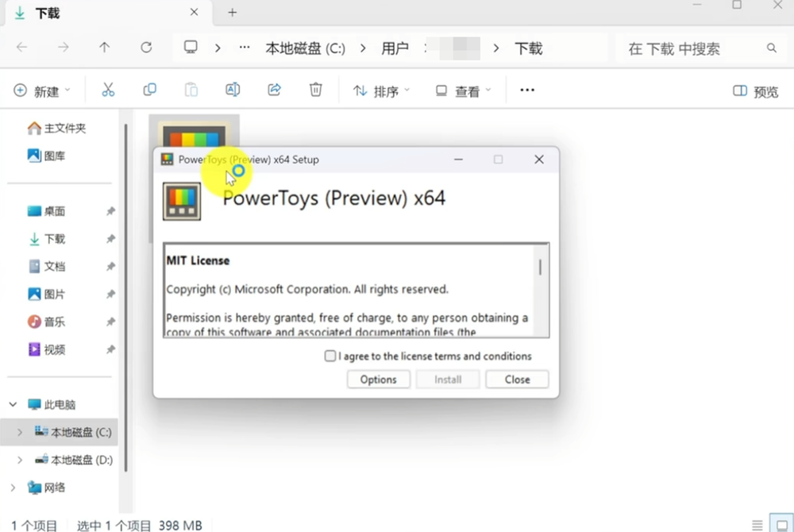Select 本地磁盘 (D:) in the sidebar
This screenshot has height=532, width=794.
tap(74, 460)
